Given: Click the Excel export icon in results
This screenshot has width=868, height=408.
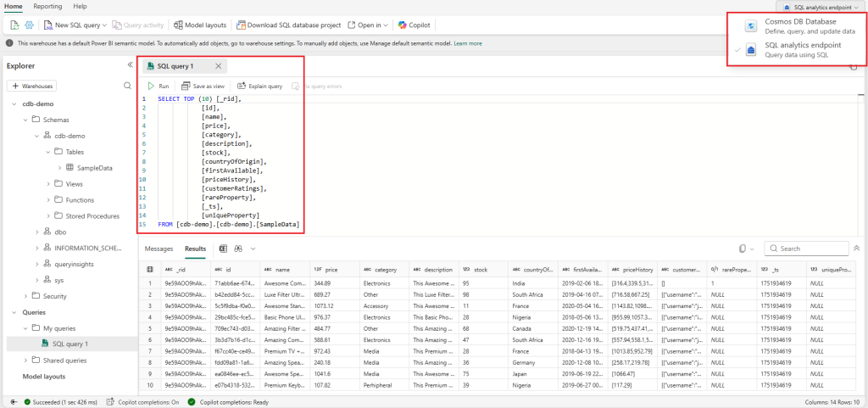Looking at the screenshot, I should point(223,249).
